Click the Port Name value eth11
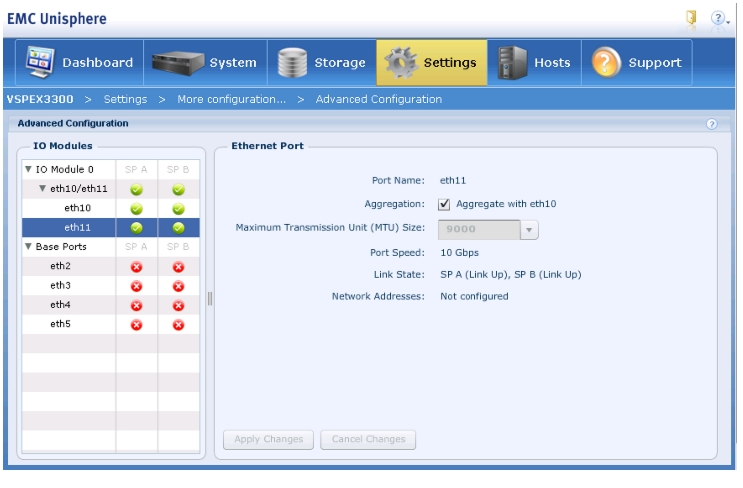The image size is (743, 488). 453,181
